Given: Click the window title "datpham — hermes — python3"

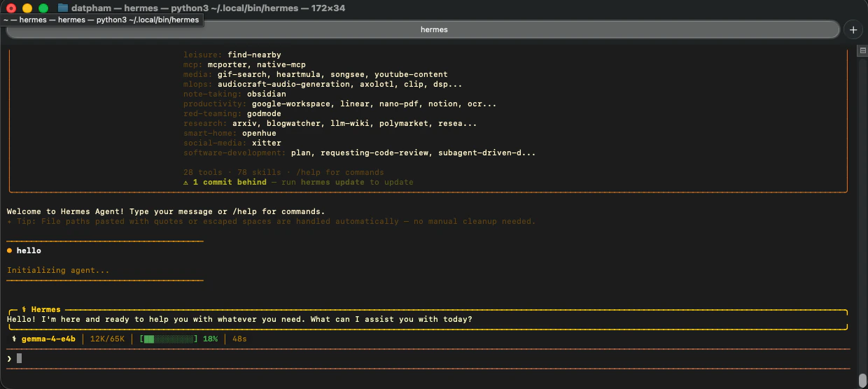Looking at the screenshot, I should click(x=209, y=8).
